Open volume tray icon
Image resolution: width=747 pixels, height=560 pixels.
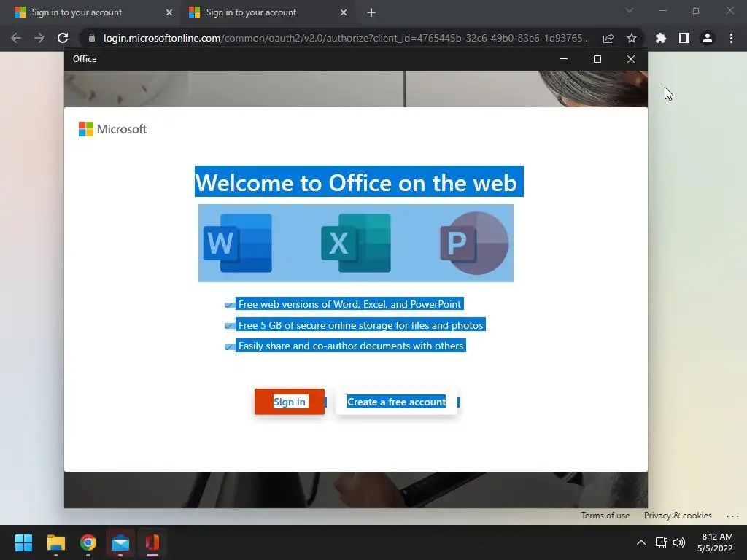coord(679,542)
